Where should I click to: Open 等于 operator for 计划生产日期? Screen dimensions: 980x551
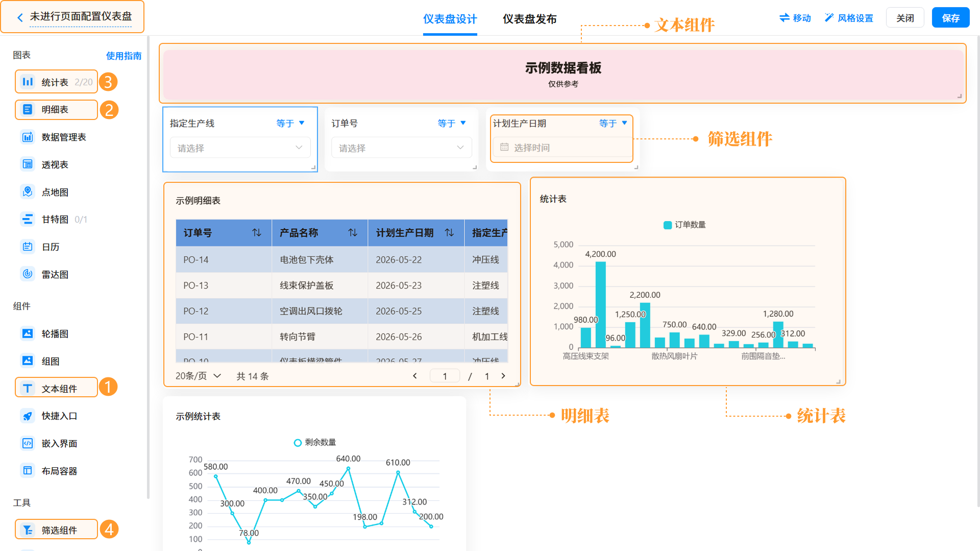tap(613, 123)
